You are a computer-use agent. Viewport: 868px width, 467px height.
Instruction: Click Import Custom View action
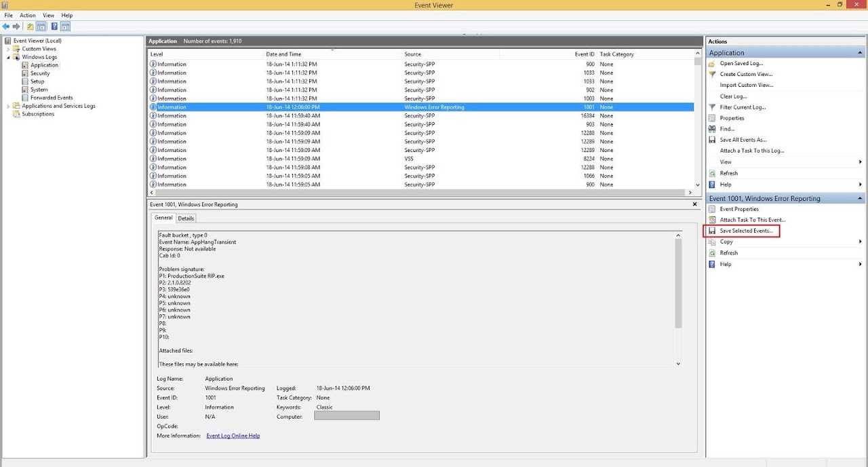pos(747,85)
